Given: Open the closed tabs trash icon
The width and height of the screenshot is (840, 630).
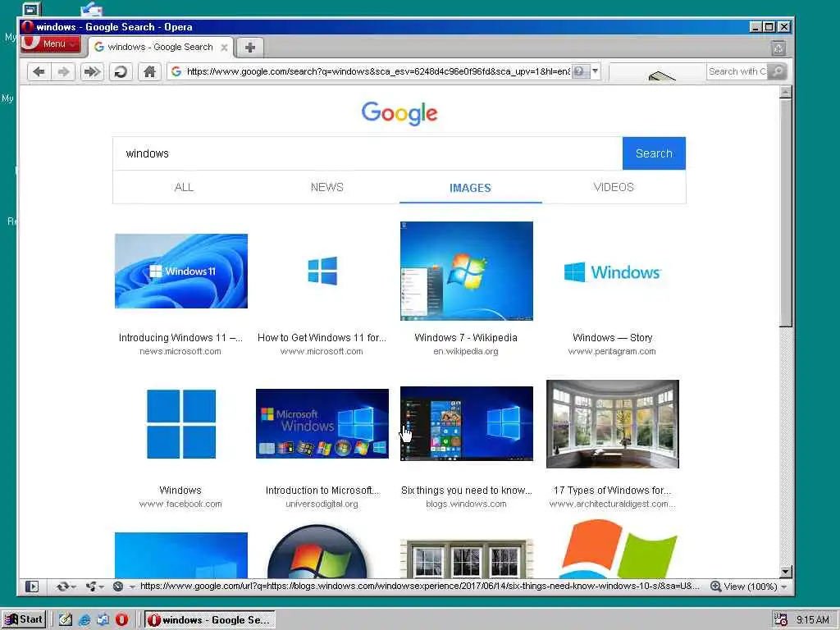Looking at the screenshot, I should coord(778,48).
